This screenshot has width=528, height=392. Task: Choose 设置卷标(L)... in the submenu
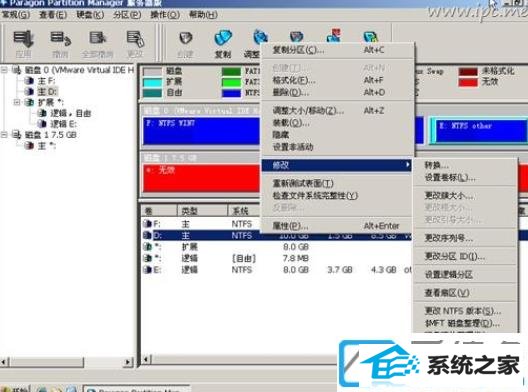tap(465, 177)
